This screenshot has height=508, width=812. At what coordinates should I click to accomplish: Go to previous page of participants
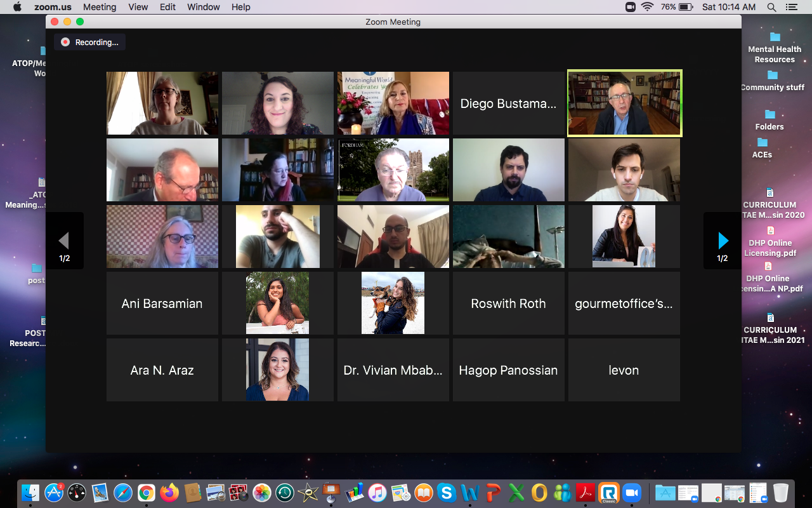(64, 240)
